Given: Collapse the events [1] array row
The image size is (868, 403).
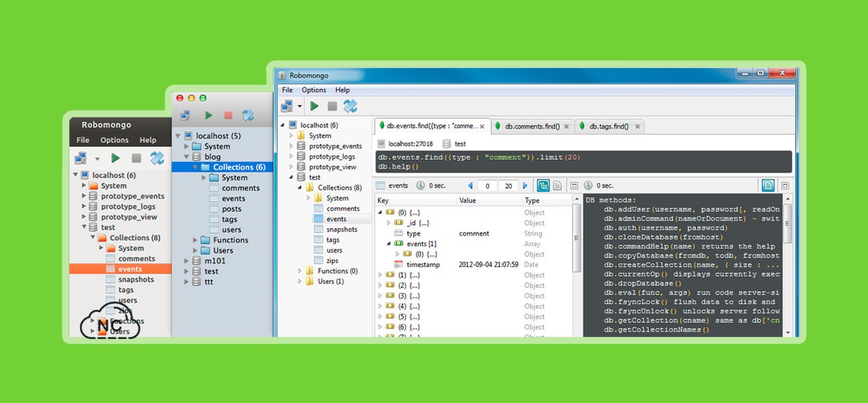Looking at the screenshot, I should tap(389, 243).
